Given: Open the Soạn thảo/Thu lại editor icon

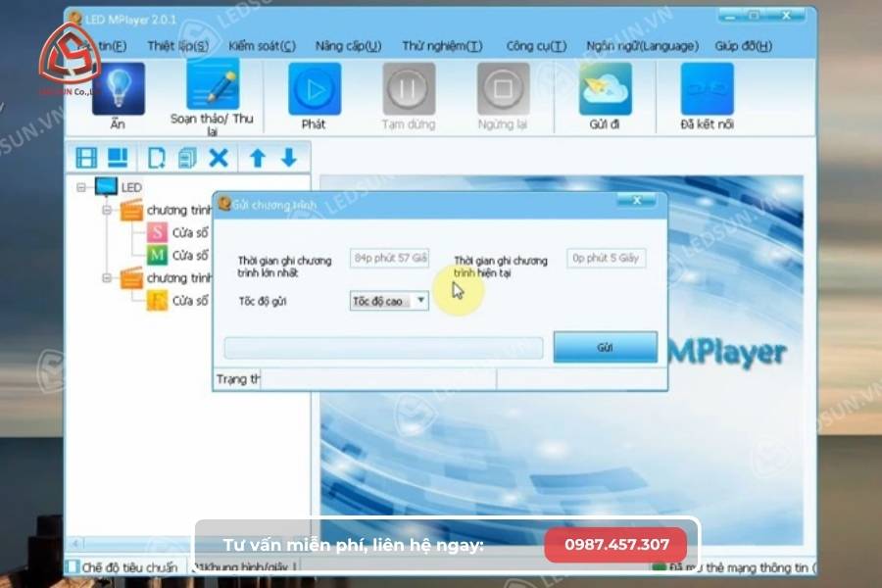Looking at the screenshot, I should click(x=215, y=88).
